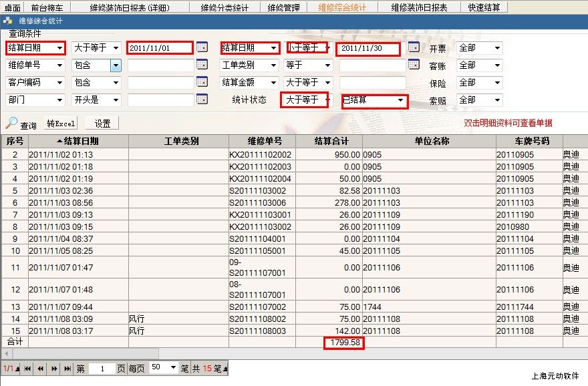Open calendar picker beside the 2011/11/30 date field
Screen dimensions: 588x386
pos(414,47)
